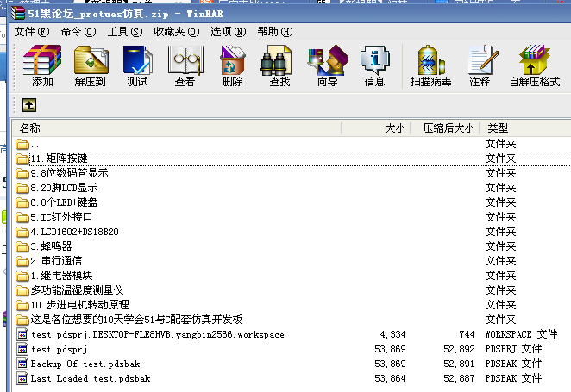Select folder 5.IC红外接口
The width and height of the screenshot is (571, 392).
click(61, 217)
